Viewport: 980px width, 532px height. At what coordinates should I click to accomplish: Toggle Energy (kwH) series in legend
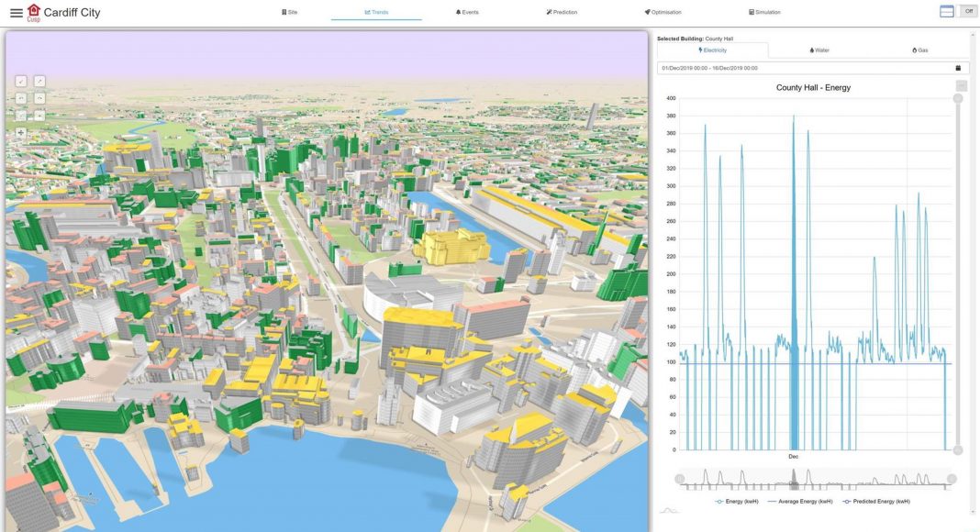741,501
